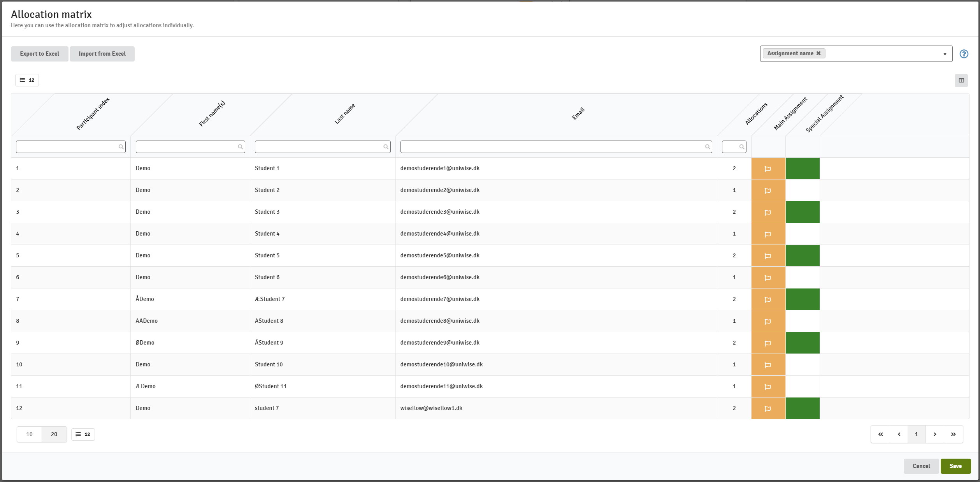Go to next page of results

935,434
